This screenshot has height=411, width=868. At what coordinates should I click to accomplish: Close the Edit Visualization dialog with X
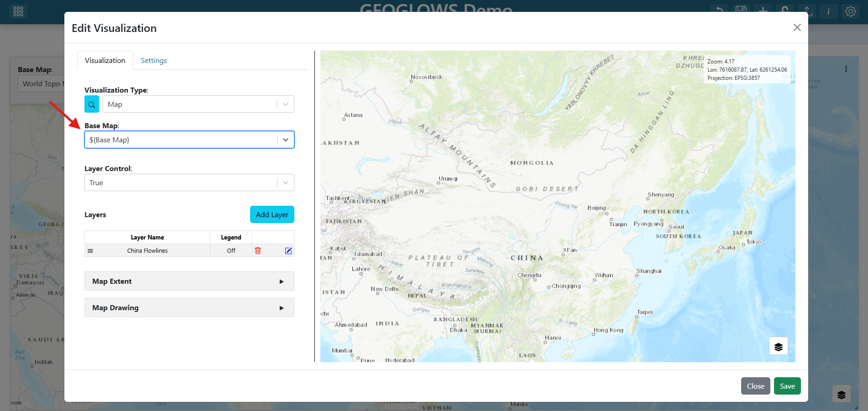[x=797, y=27]
